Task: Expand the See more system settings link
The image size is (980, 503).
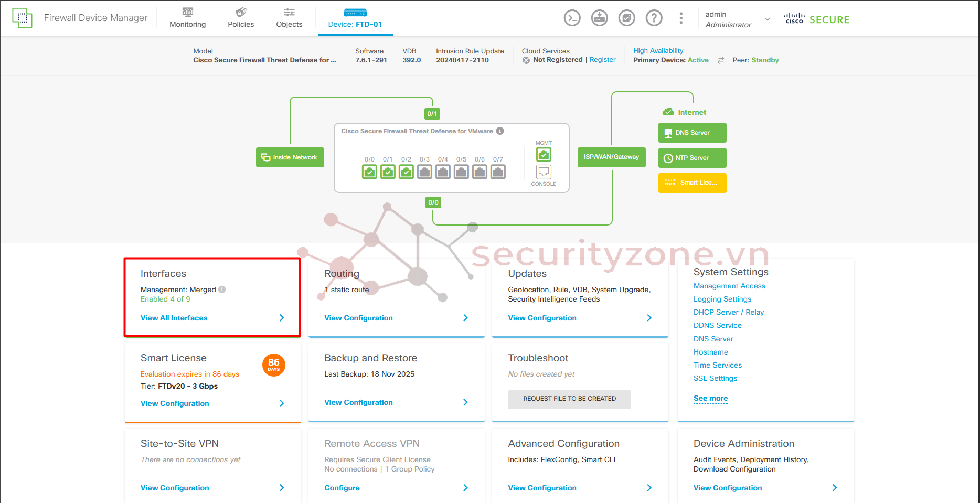Action: coord(710,399)
